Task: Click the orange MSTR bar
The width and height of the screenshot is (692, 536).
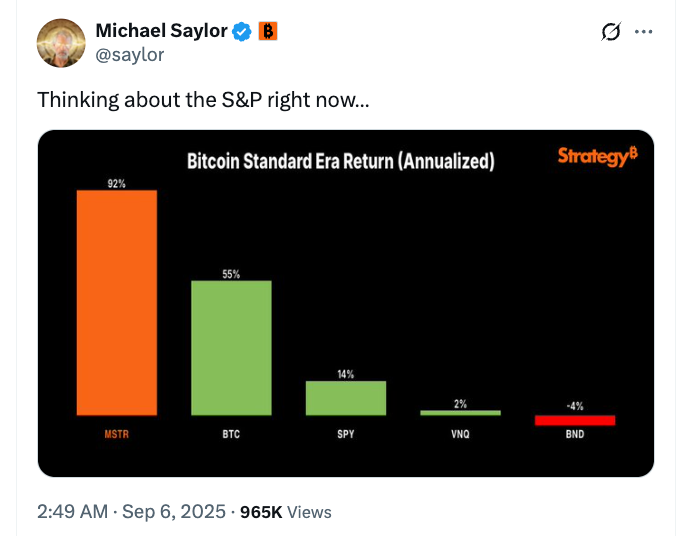Action: click(x=117, y=302)
